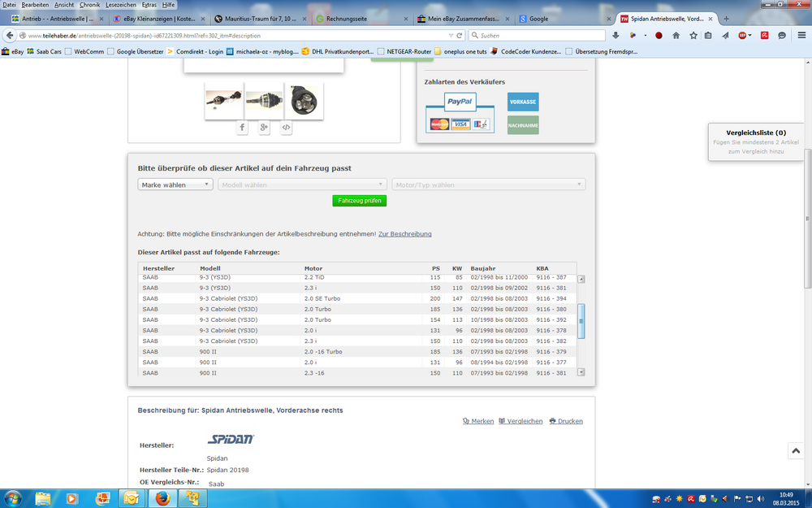Launch the media player taskbar icon
Image resolution: width=812 pixels, height=508 pixels.
[71, 499]
